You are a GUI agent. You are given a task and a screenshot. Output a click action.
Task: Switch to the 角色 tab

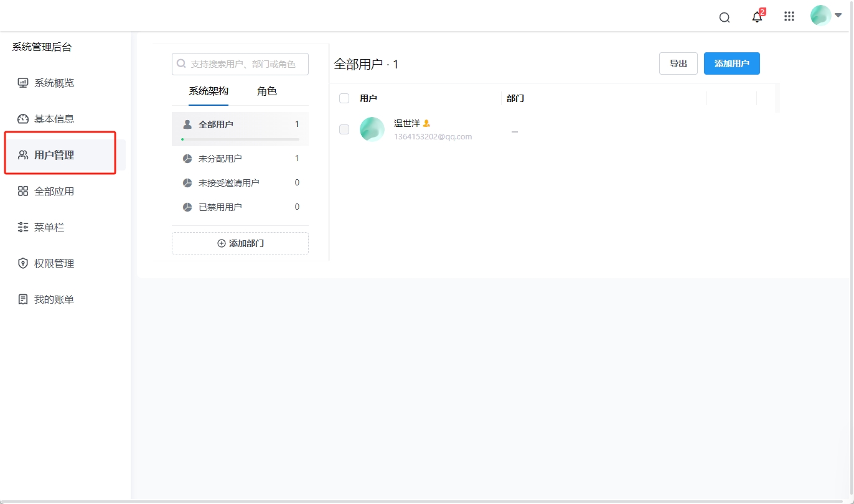click(266, 91)
